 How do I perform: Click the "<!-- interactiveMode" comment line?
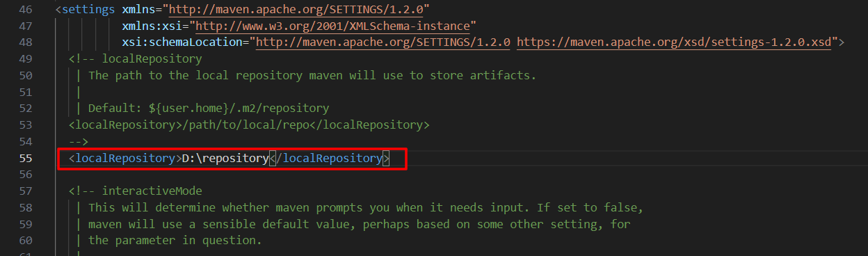coord(136,191)
